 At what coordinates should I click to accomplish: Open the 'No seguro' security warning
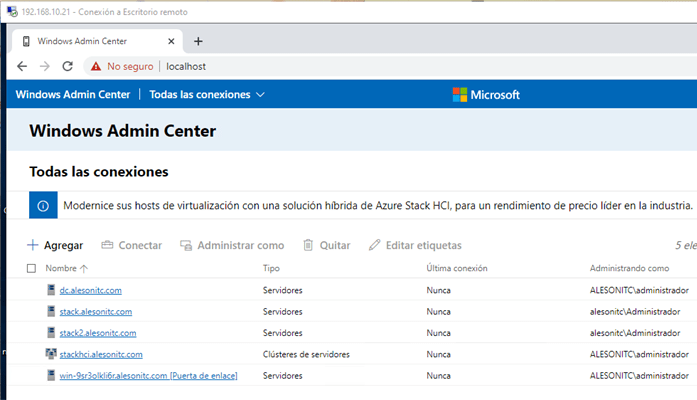[122, 67]
